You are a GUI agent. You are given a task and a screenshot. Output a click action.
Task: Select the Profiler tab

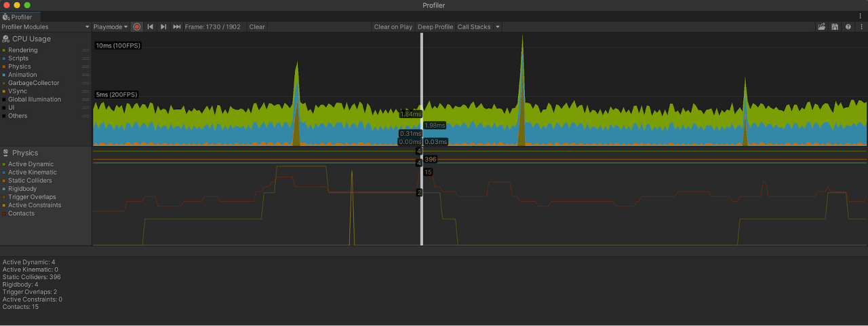(21, 17)
